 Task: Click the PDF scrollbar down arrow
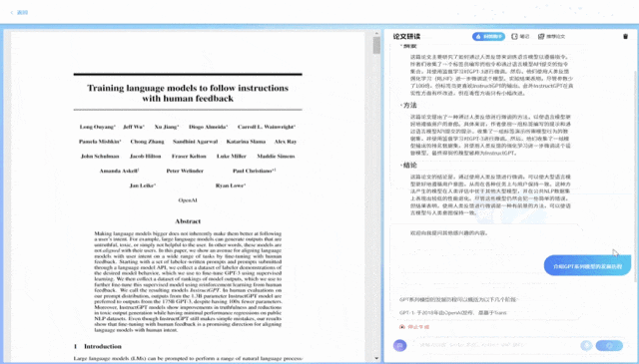[x=376, y=358]
